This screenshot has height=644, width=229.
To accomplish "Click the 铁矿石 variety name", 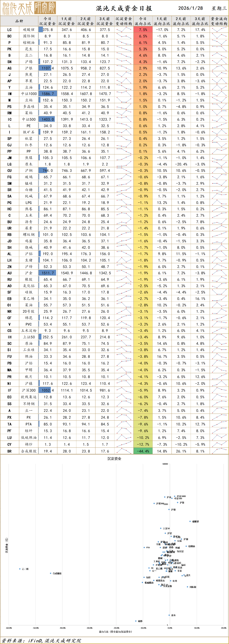I will coord(29,132).
